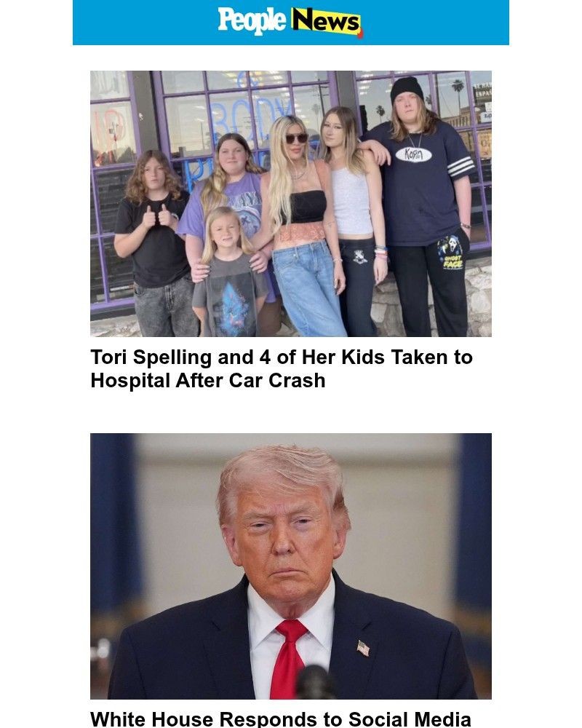Click the yellow News badge logo
The width and height of the screenshot is (582, 728).
pos(326,21)
